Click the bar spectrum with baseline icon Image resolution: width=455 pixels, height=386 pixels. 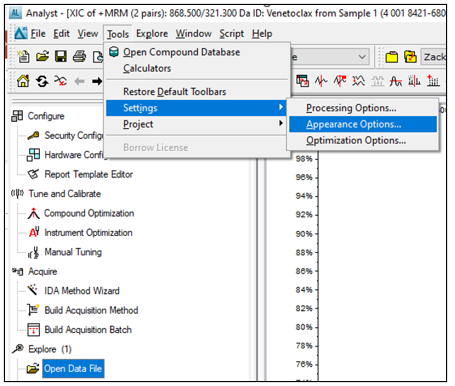tap(414, 81)
